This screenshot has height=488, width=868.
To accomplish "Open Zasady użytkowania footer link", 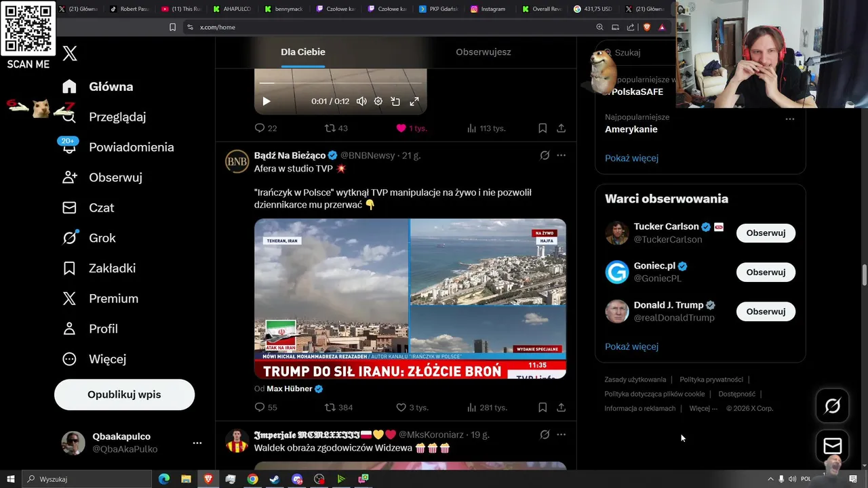I will coord(635,380).
